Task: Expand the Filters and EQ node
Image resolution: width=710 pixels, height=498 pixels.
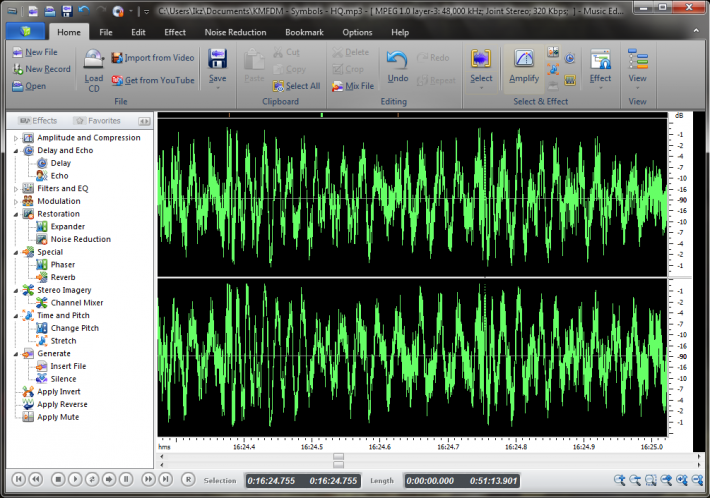Action: click(16, 189)
